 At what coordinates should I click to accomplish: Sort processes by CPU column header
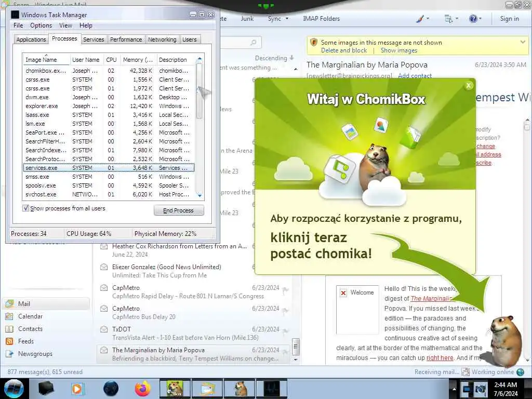point(111,59)
